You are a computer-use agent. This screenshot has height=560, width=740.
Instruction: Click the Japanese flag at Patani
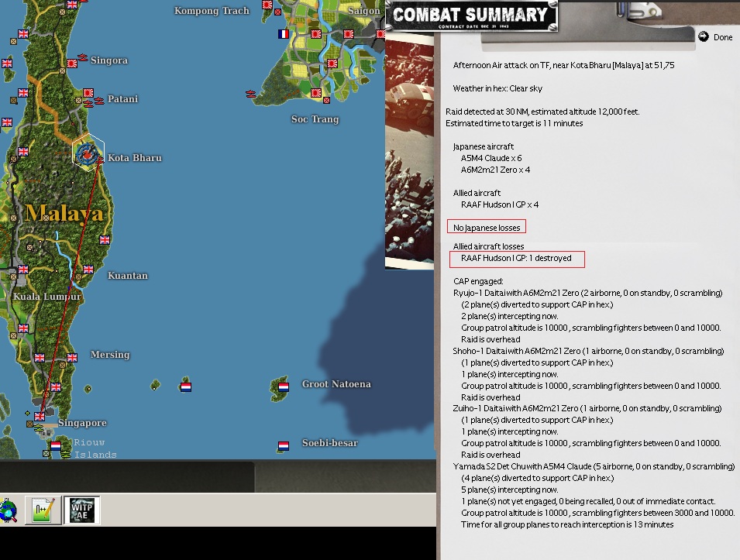click(x=88, y=93)
